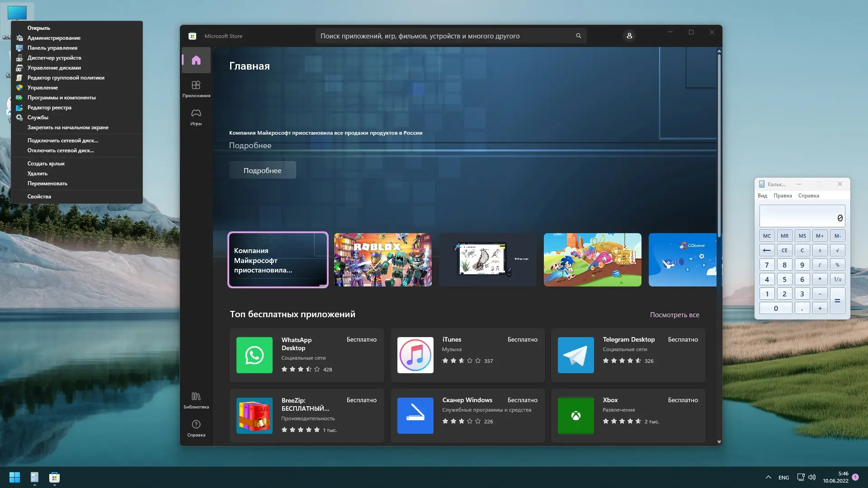This screenshot has height=488, width=868.
Task: Select the Roblox banner thumbnail
Action: tap(382, 260)
